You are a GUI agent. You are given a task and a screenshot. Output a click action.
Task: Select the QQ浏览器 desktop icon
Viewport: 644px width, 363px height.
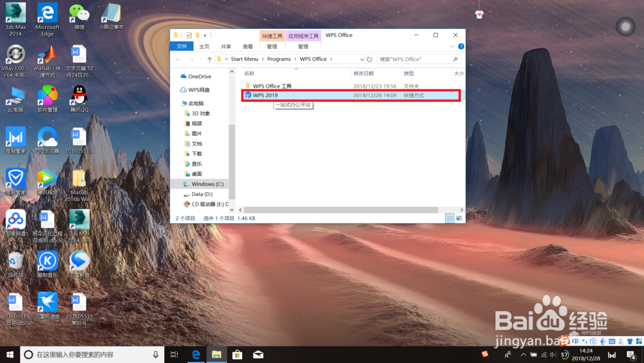[47, 140]
